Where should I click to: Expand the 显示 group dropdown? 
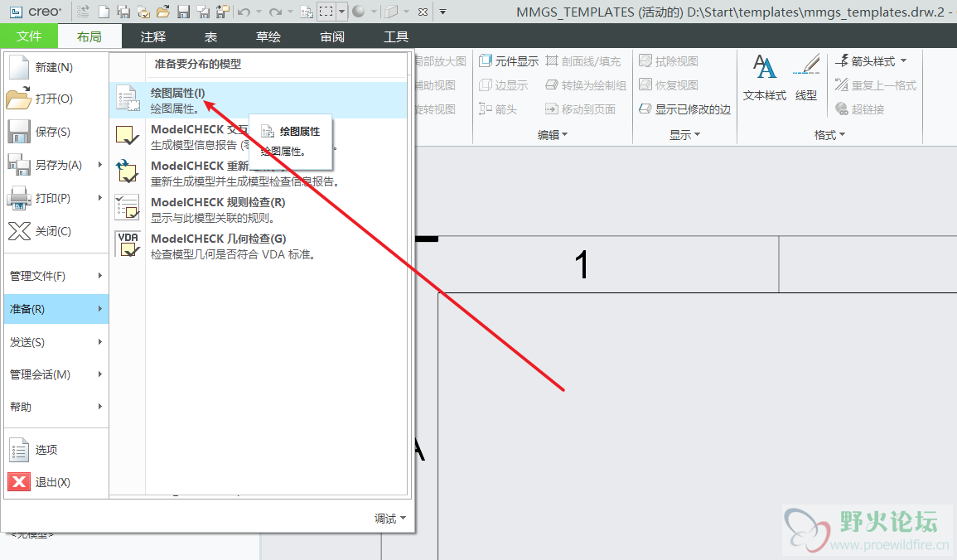(684, 135)
